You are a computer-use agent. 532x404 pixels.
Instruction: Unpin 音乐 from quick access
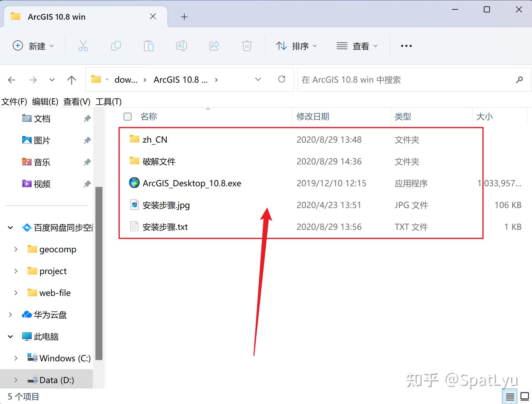[87, 162]
